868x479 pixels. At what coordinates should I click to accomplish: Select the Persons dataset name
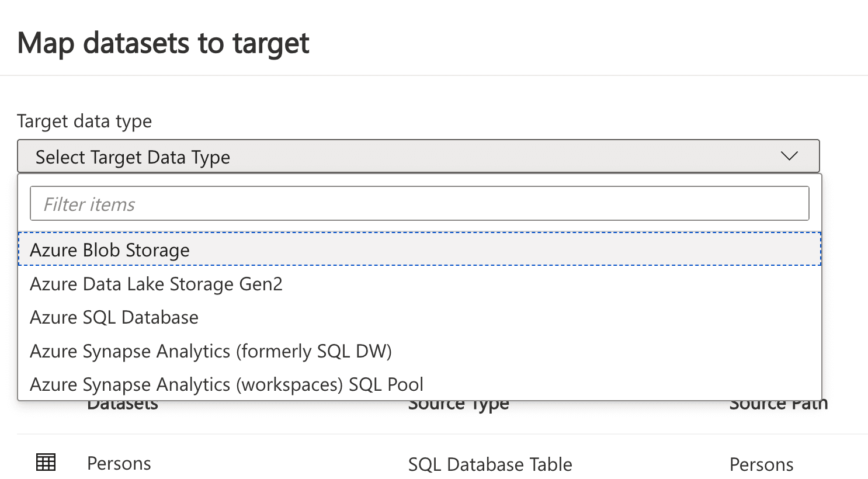119,463
